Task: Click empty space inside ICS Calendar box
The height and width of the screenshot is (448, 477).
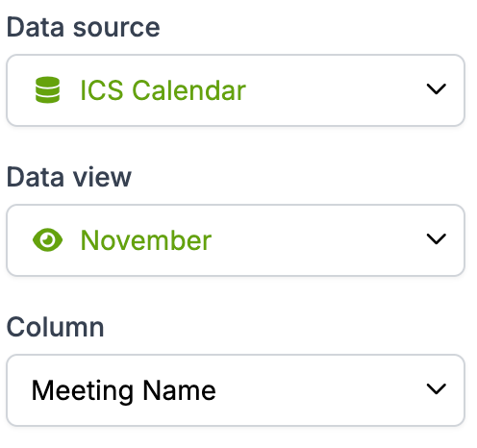Action: (x=334, y=90)
